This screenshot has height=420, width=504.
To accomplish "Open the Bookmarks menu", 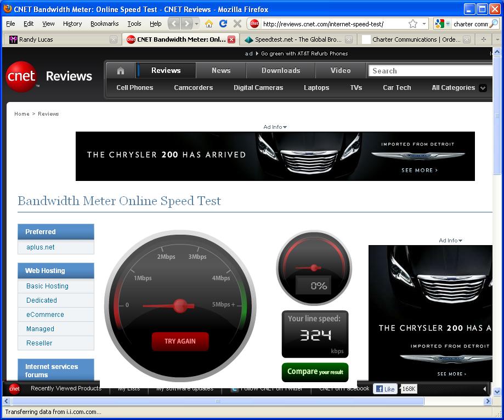I will (x=104, y=24).
